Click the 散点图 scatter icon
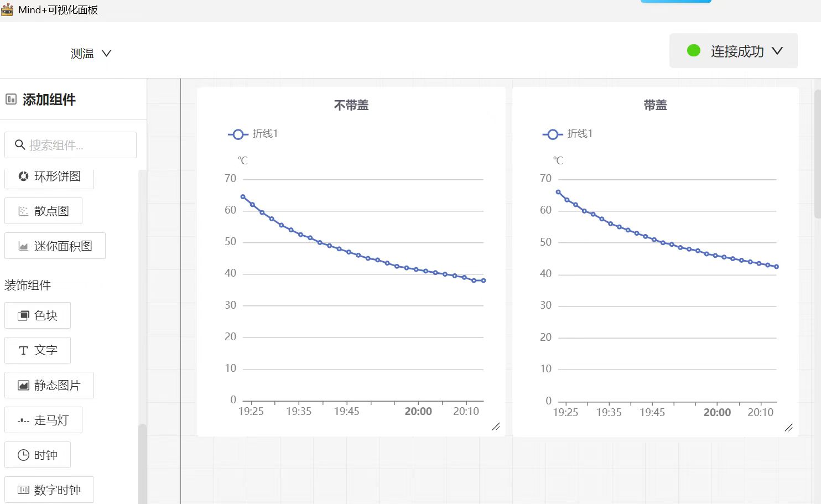Screen dimensions: 821x504 click(x=23, y=211)
